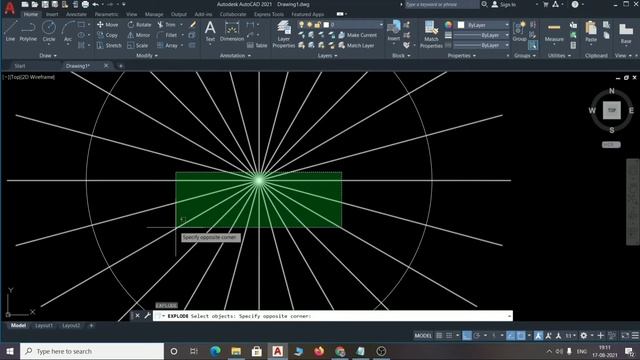Click the Scale tool

pos(138,45)
